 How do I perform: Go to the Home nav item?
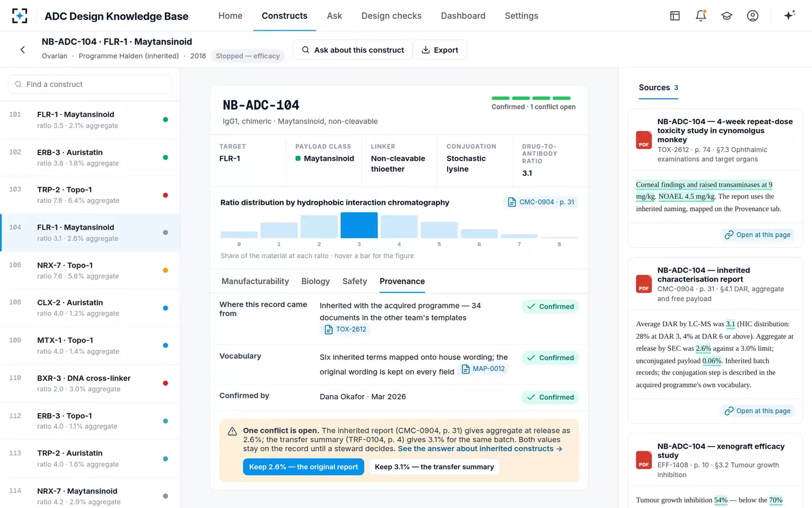230,16
